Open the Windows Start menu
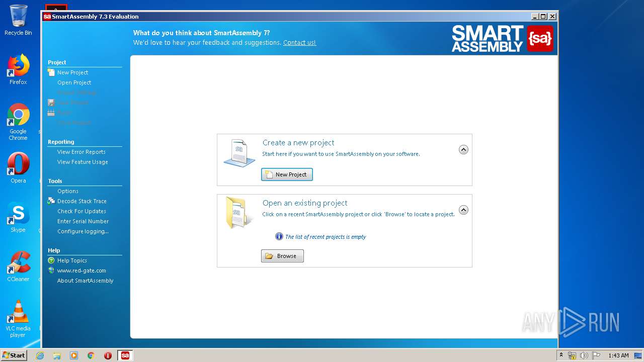The width and height of the screenshot is (644, 362). (14, 355)
